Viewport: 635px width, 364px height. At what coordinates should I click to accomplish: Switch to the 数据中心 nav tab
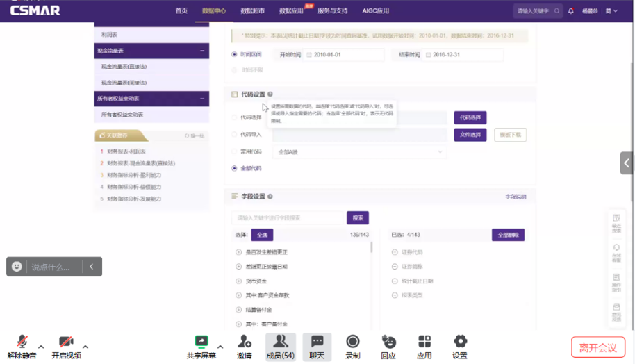[213, 11]
